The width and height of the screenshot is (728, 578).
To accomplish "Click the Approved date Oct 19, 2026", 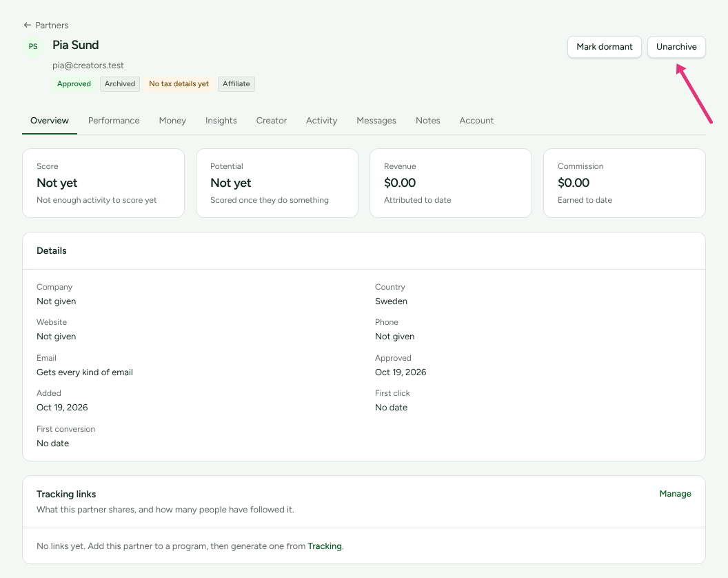I will coord(401,372).
